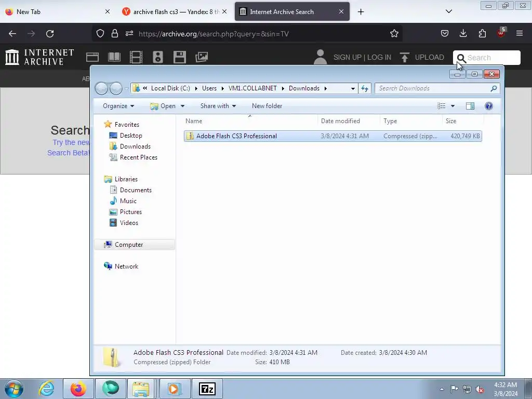Screen dimensions: 532x399
Task: Click the Firefox back arrow
Action: pyautogui.click(x=12, y=34)
